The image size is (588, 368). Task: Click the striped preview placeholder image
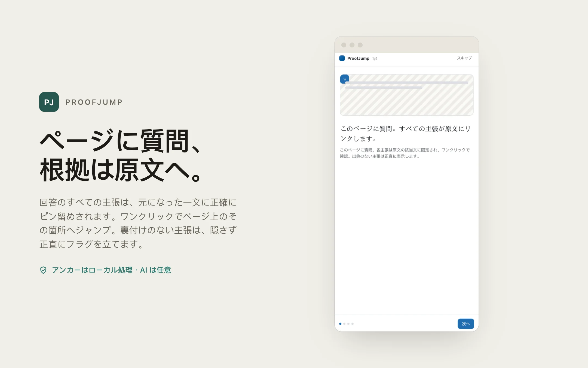407,95
